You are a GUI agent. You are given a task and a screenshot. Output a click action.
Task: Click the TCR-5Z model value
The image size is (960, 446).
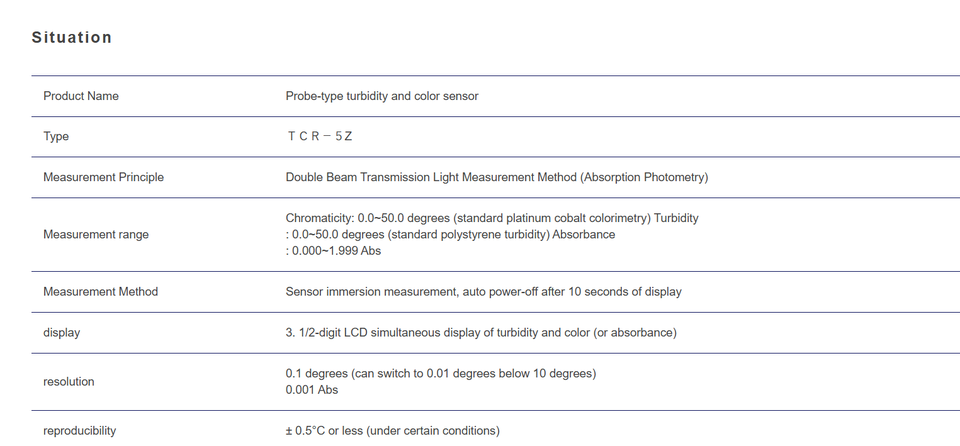click(320, 137)
